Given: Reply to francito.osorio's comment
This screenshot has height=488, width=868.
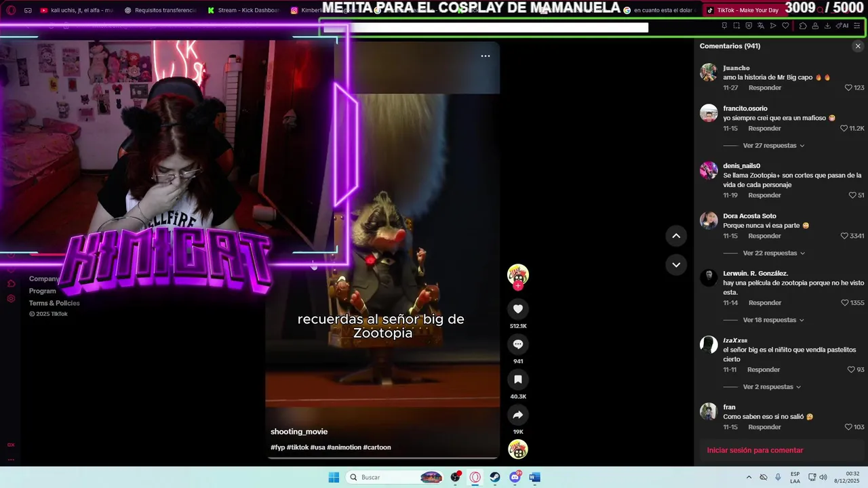Looking at the screenshot, I should pos(765,129).
